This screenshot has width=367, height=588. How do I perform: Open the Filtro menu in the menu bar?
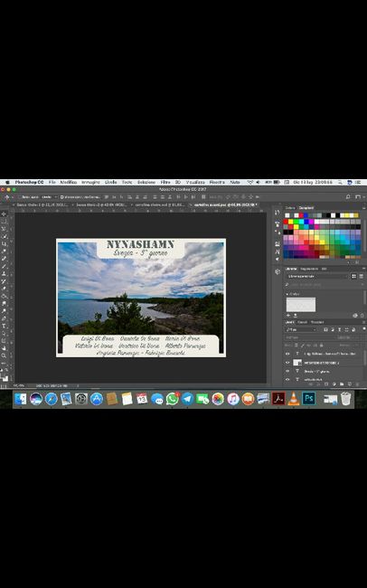(165, 182)
